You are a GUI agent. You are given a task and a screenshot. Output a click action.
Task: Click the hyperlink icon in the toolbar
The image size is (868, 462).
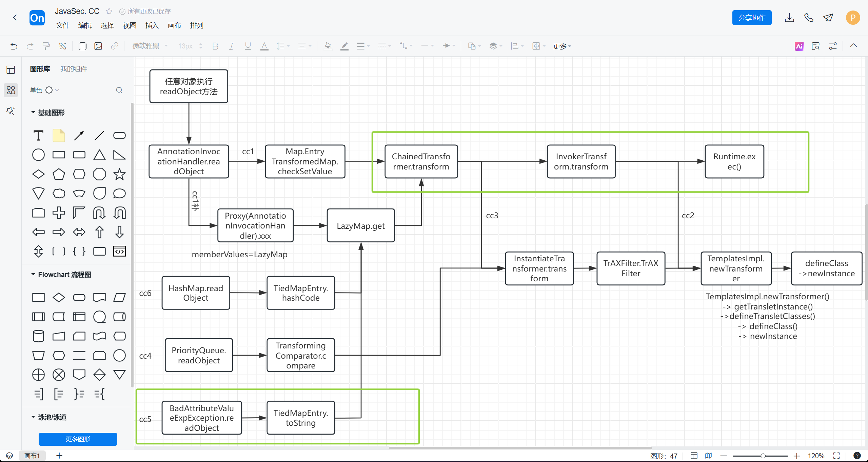[115, 46]
